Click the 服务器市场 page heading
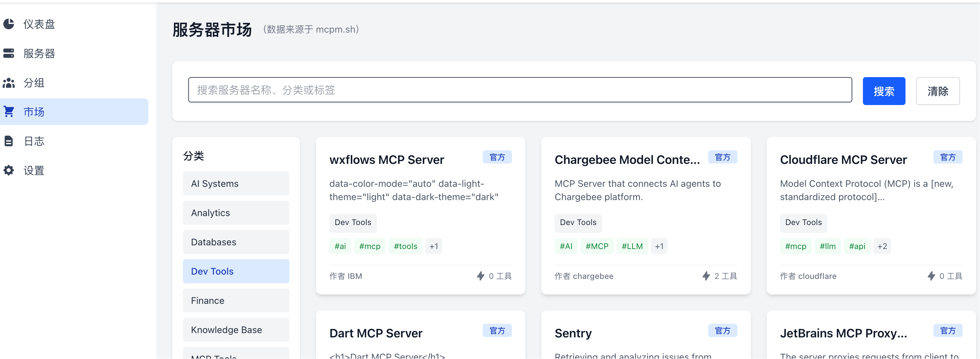 212,30
